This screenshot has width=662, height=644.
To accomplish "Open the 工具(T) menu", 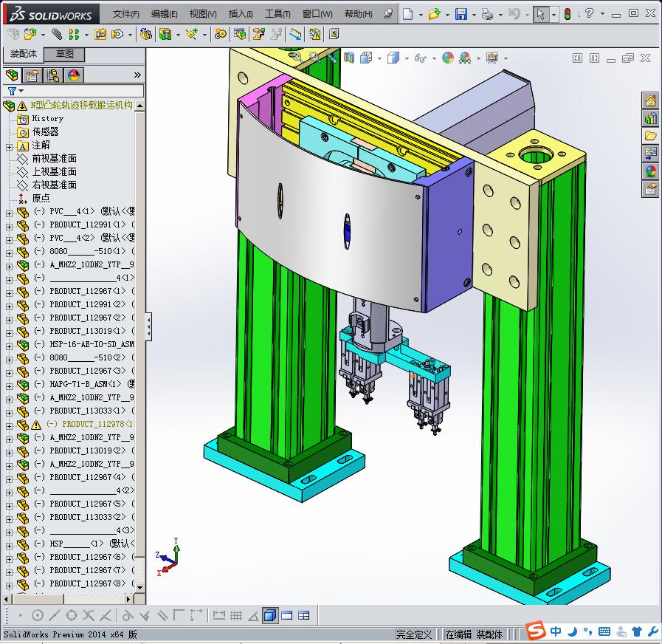I will pos(277,14).
